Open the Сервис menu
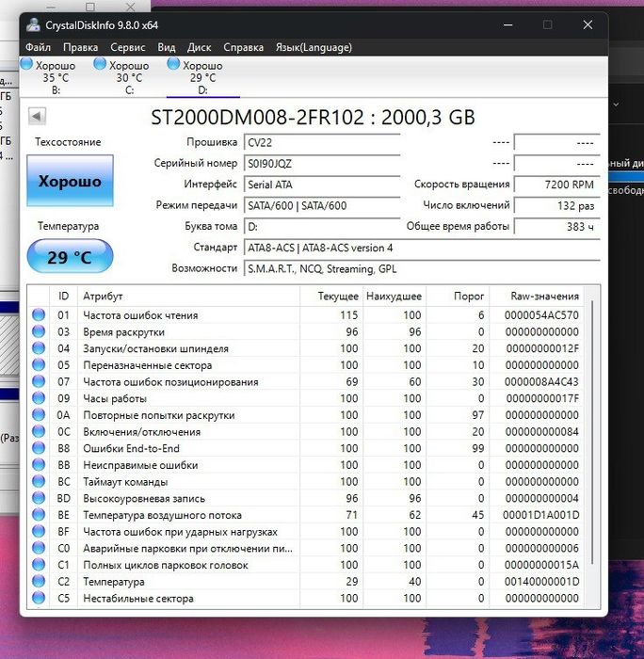The image size is (644, 659). (128, 47)
